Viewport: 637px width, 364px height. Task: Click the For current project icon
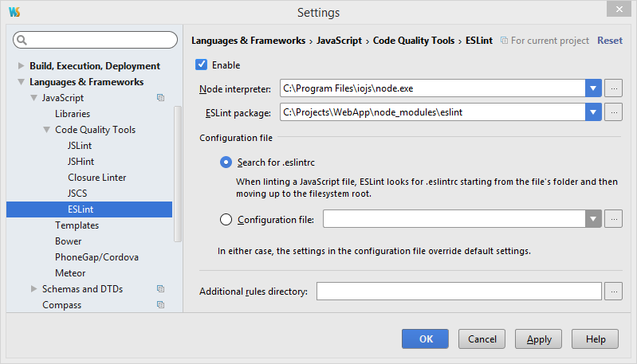coord(504,41)
